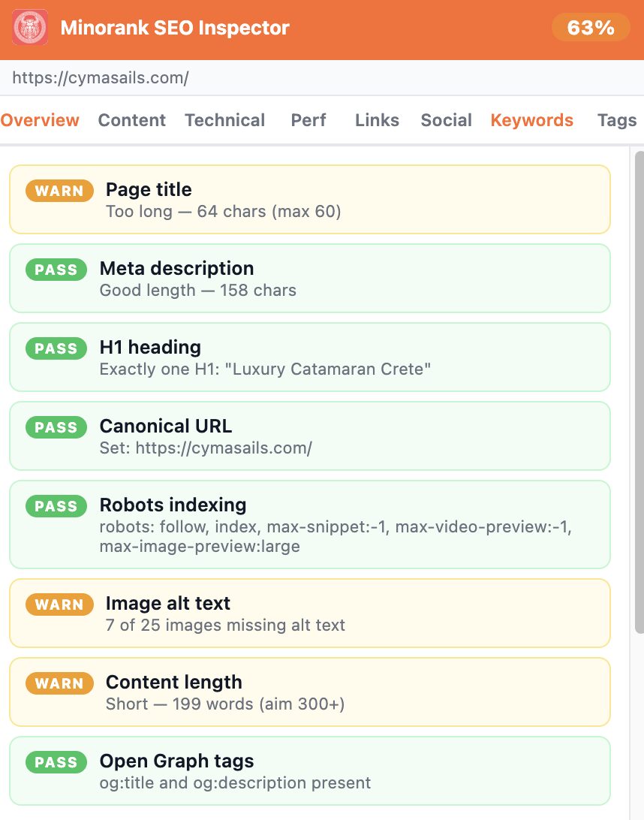Select the Meta description heading

click(x=176, y=268)
